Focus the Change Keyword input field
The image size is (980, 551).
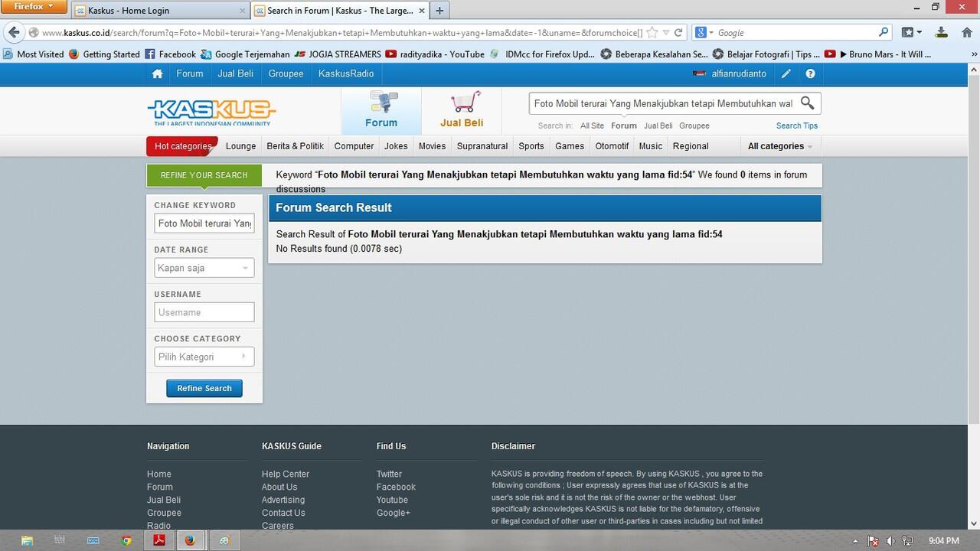coord(204,223)
